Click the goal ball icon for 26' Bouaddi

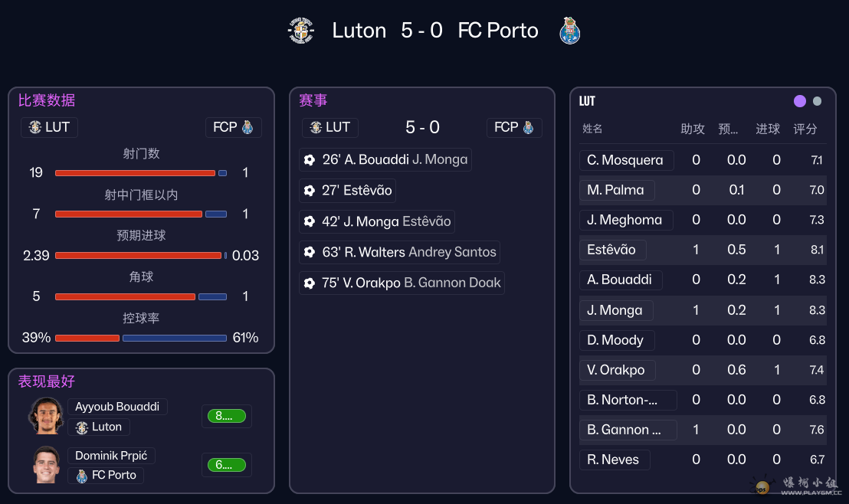pyautogui.click(x=310, y=160)
